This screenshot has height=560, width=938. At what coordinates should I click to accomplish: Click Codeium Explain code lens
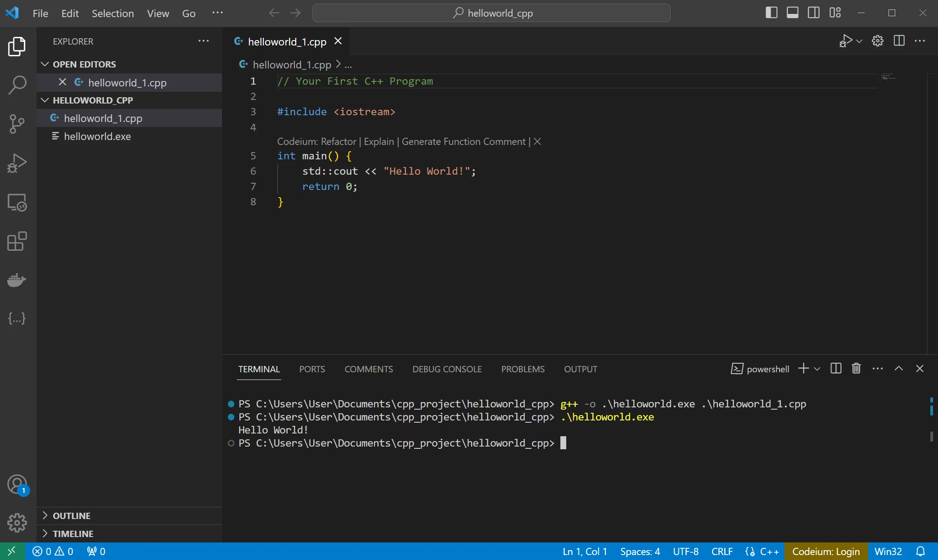pos(379,141)
